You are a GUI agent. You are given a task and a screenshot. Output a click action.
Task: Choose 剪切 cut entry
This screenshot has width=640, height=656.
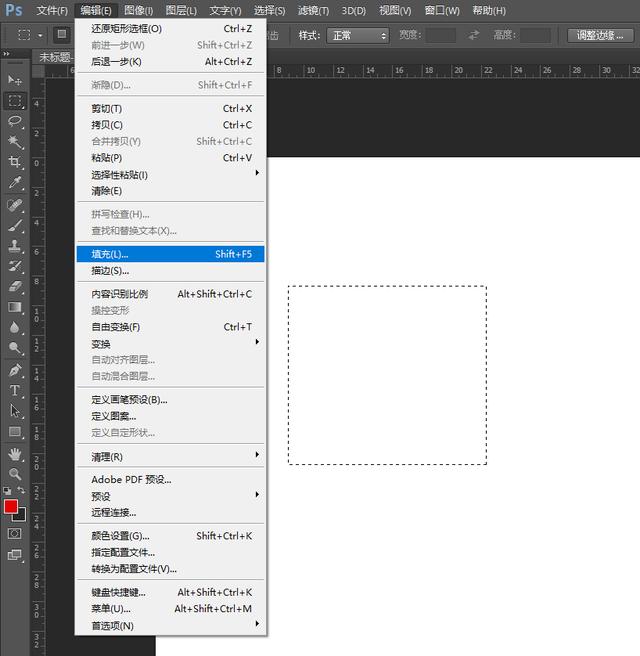170,108
